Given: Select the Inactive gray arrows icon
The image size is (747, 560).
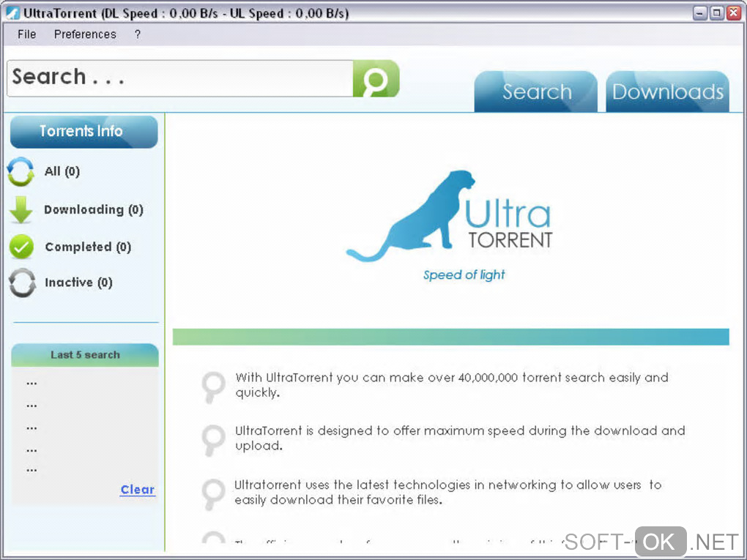Looking at the screenshot, I should coord(22,283).
